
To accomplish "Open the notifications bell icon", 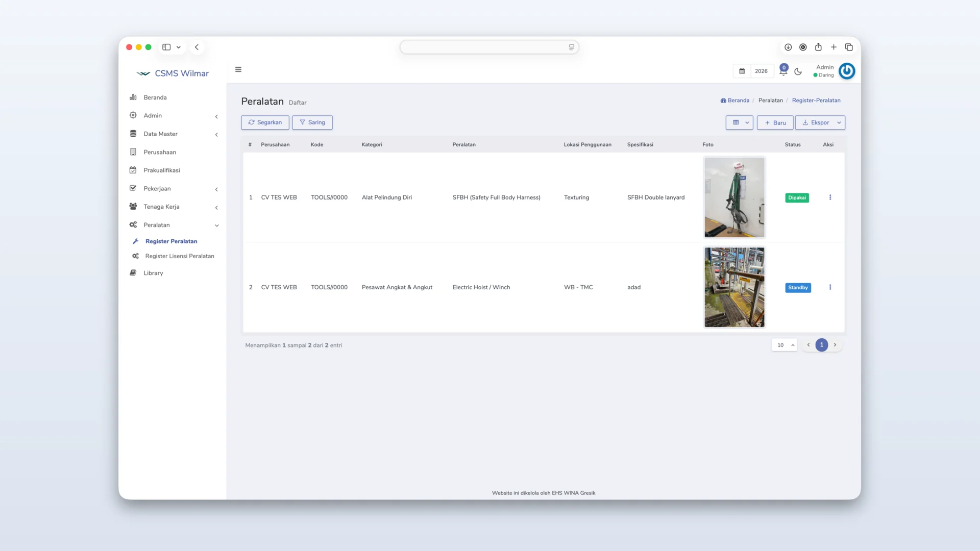I will pos(783,71).
